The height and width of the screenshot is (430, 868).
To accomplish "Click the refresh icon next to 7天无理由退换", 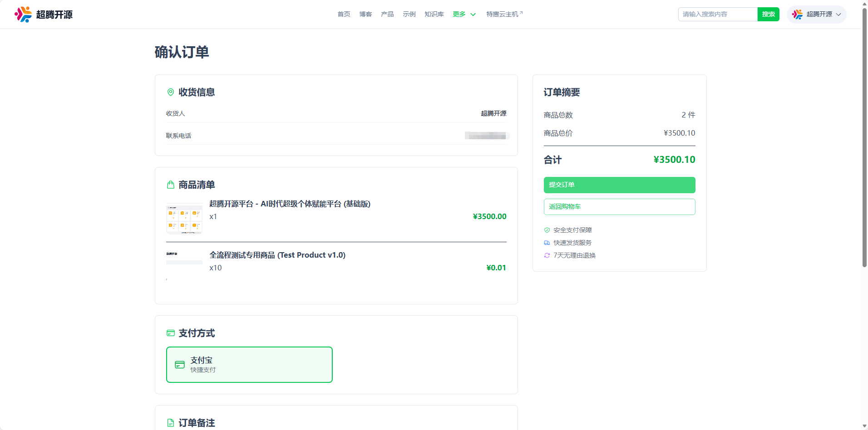I will click(x=547, y=255).
